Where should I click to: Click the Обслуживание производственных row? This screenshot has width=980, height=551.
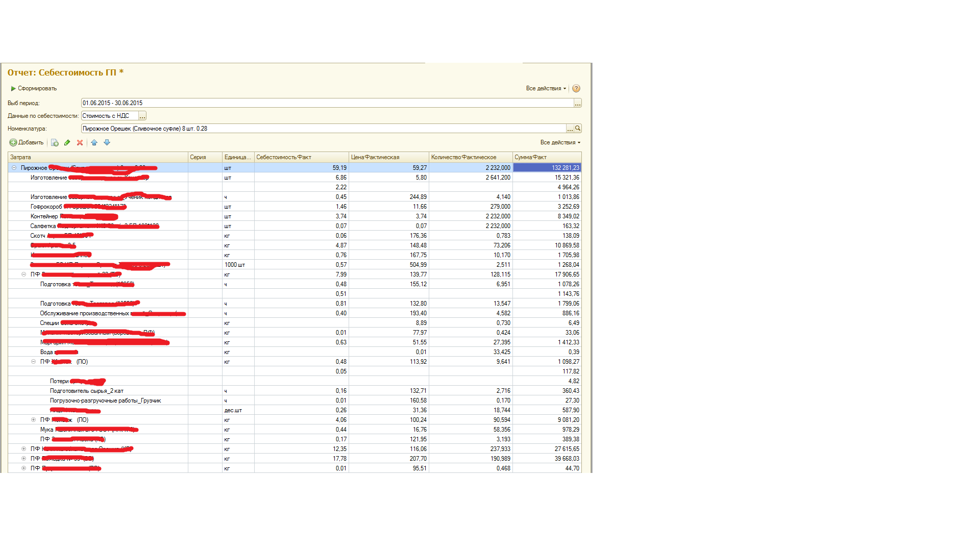click(295, 313)
